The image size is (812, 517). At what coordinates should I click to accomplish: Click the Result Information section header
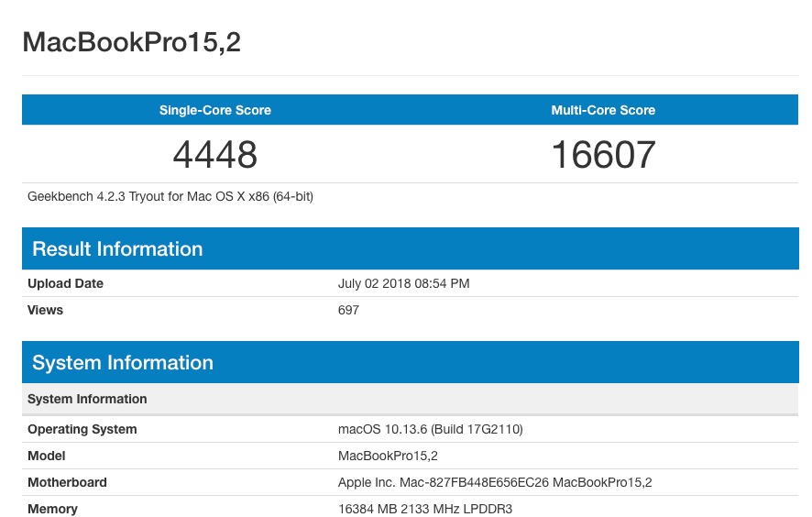[411, 248]
